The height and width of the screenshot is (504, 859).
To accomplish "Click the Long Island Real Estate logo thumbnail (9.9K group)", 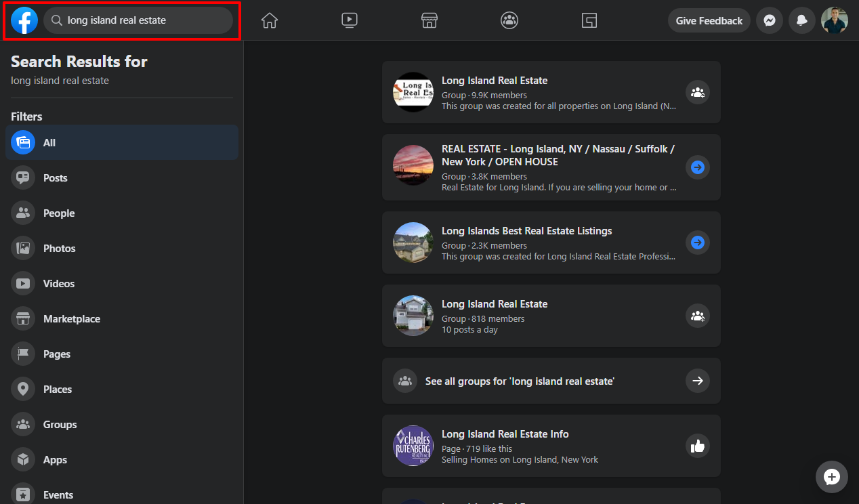I will coord(413,92).
